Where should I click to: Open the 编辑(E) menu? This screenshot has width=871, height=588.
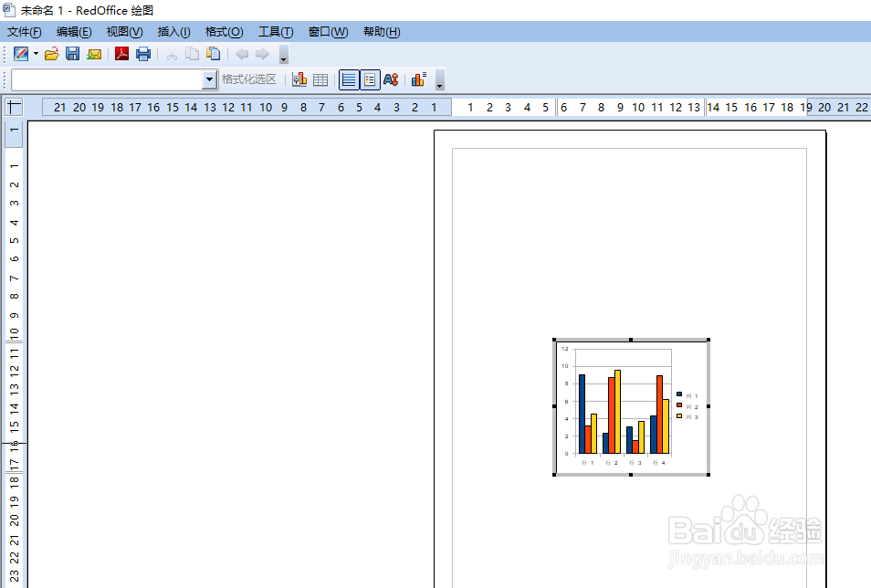pyautogui.click(x=74, y=32)
